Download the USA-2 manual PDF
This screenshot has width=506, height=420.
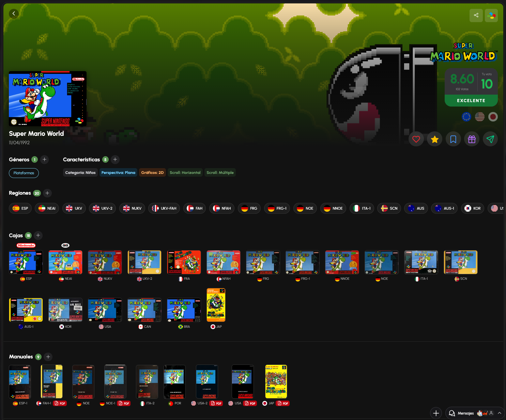tap(216, 403)
